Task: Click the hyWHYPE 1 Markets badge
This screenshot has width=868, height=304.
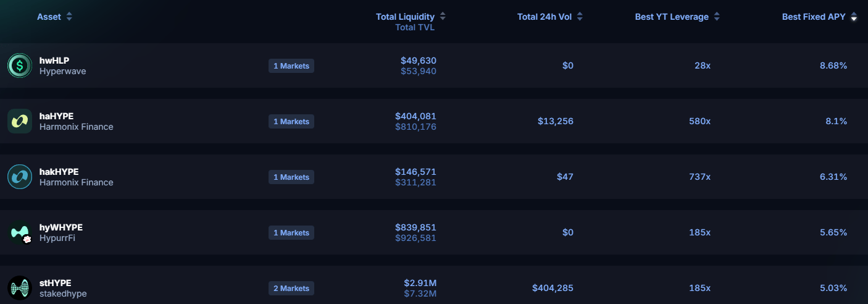Action: click(x=291, y=233)
